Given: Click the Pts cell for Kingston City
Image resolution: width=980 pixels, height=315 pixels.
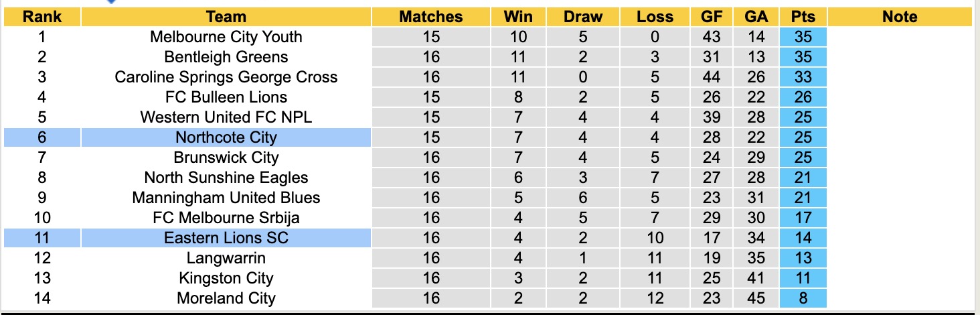Looking at the screenshot, I should tap(803, 278).
